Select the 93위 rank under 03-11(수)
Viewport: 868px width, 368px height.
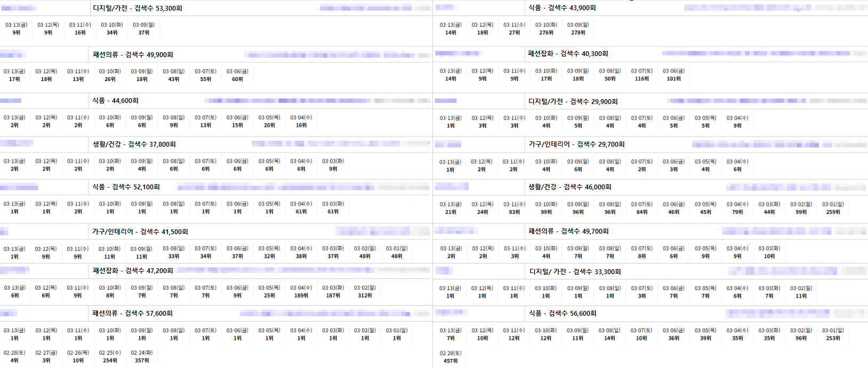(514, 212)
